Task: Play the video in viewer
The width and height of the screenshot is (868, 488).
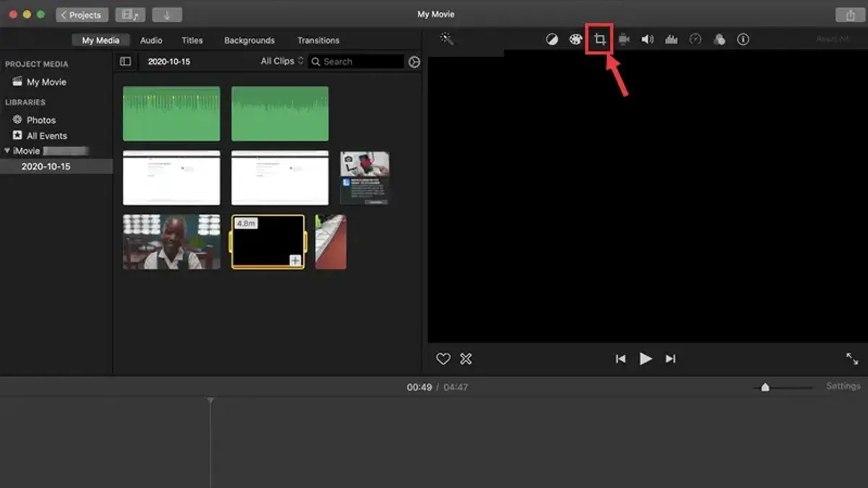Action: 646,359
